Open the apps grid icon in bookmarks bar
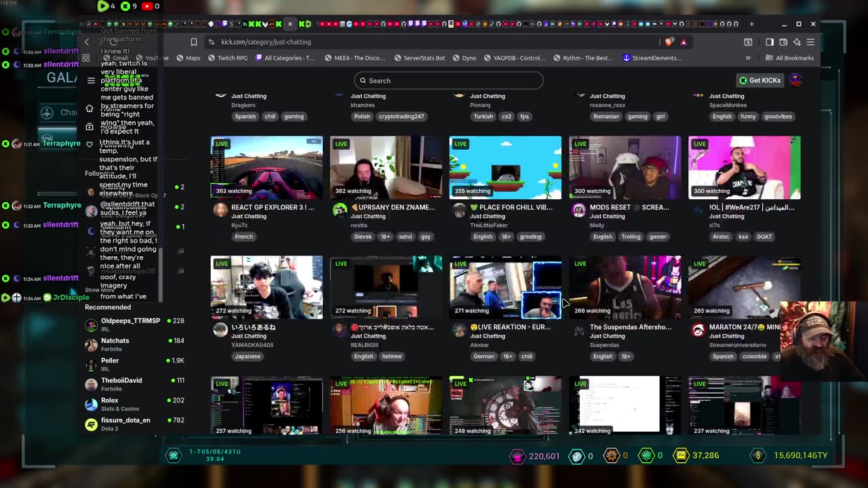868x488 pixels. click(x=86, y=58)
